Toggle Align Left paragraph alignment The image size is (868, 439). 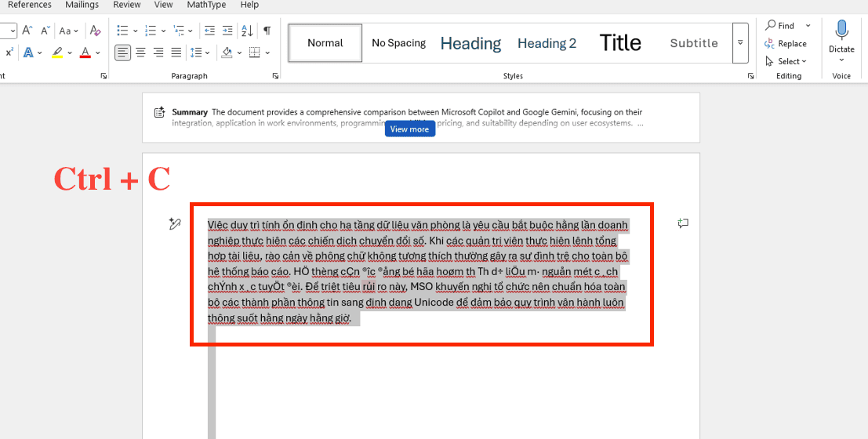123,53
